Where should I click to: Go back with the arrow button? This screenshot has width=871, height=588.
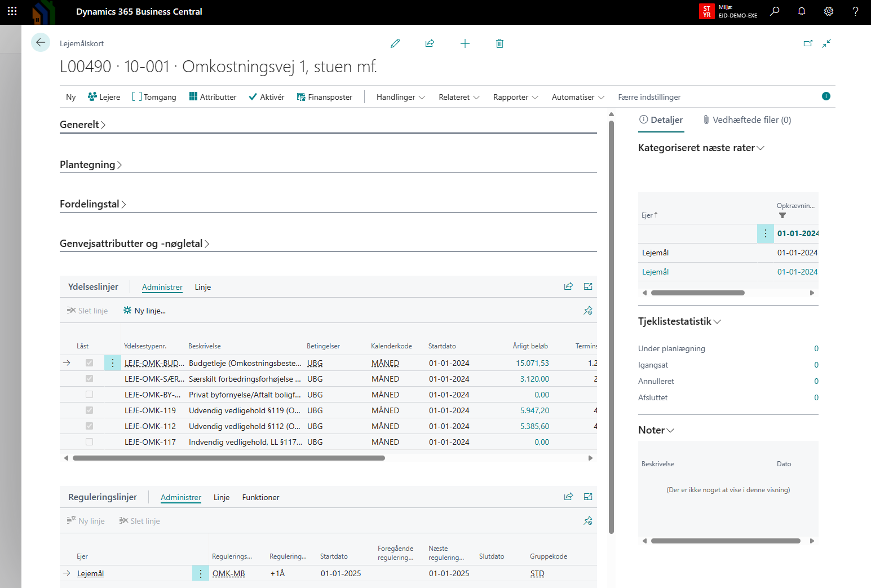pyautogui.click(x=41, y=42)
